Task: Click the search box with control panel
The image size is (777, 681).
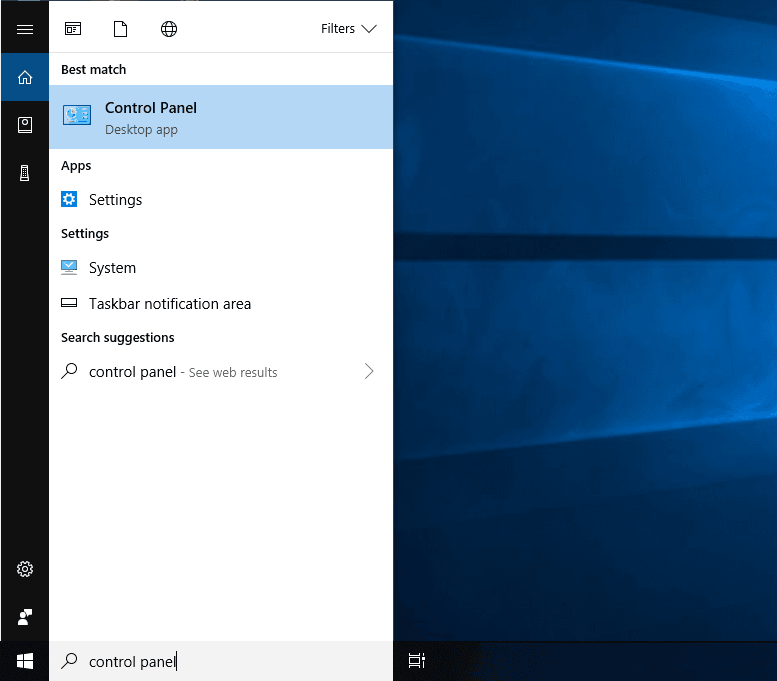Action: [x=221, y=661]
